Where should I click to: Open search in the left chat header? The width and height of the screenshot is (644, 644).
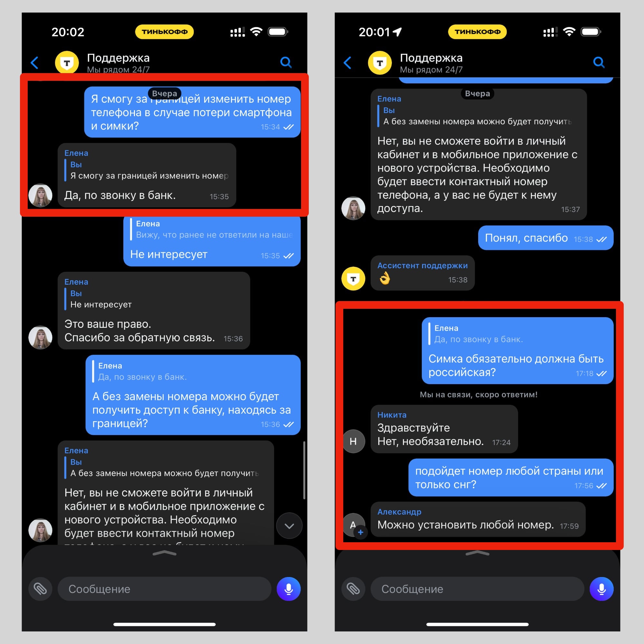pyautogui.click(x=286, y=62)
